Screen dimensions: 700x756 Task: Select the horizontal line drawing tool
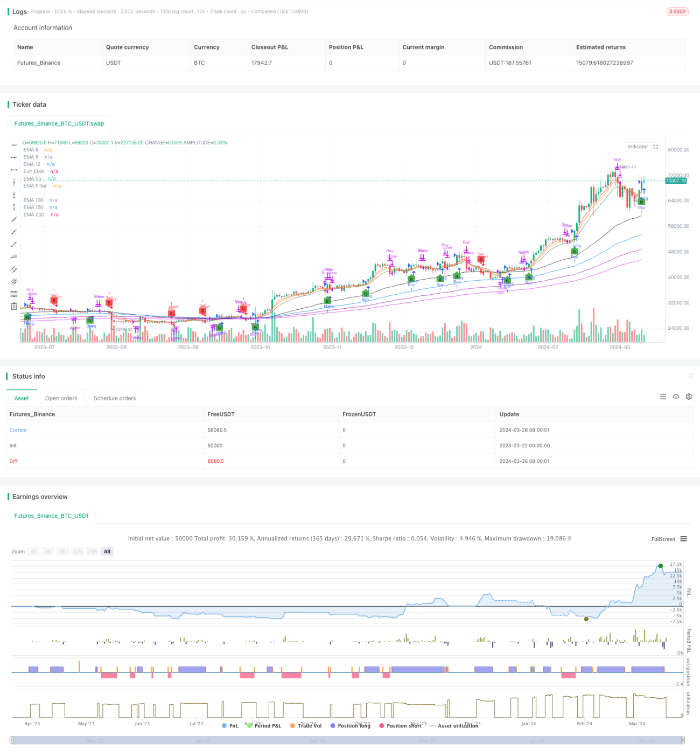click(x=14, y=145)
